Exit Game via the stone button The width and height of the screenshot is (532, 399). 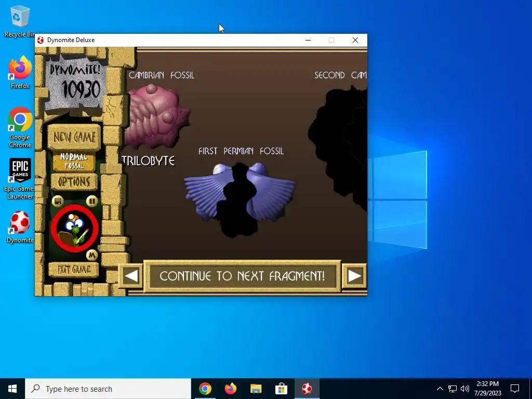coord(74,270)
